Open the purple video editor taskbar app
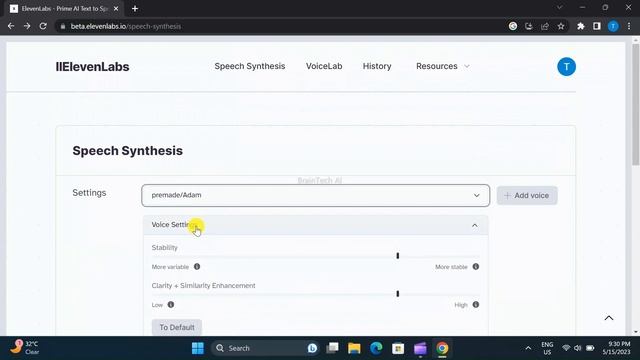The height and width of the screenshot is (360, 640). click(420, 348)
